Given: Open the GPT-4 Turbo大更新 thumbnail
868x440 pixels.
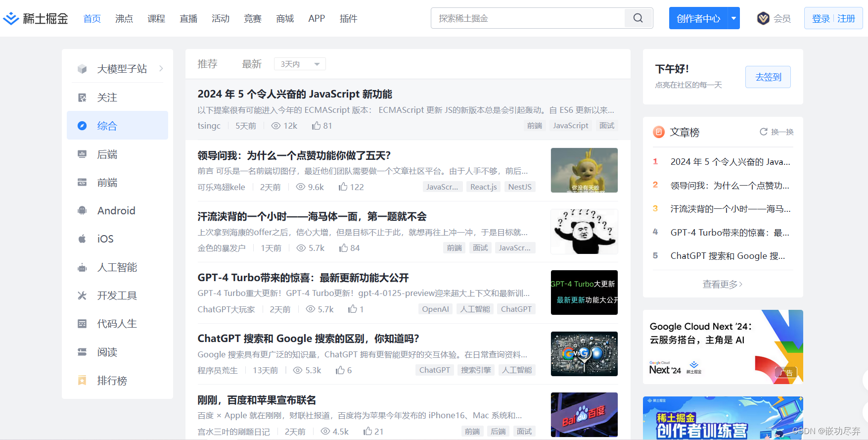Looking at the screenshot, I should [584, 293].
